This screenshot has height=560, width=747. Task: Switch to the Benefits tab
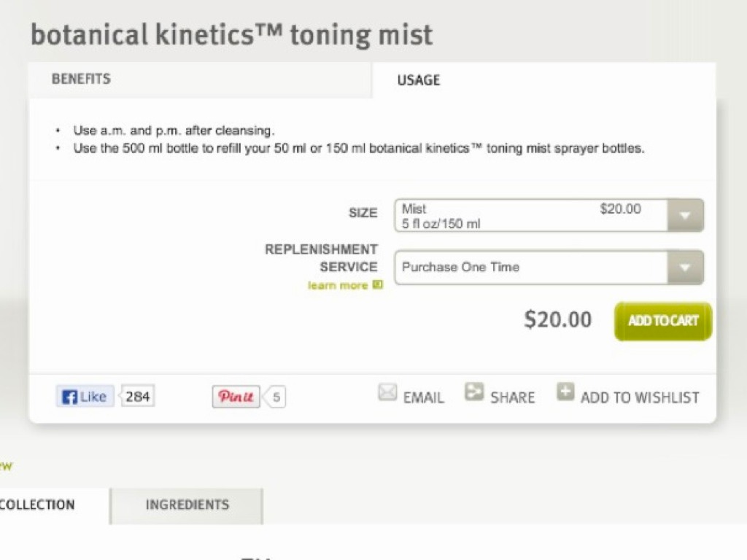pyautogui.click(x=81, y=79)
